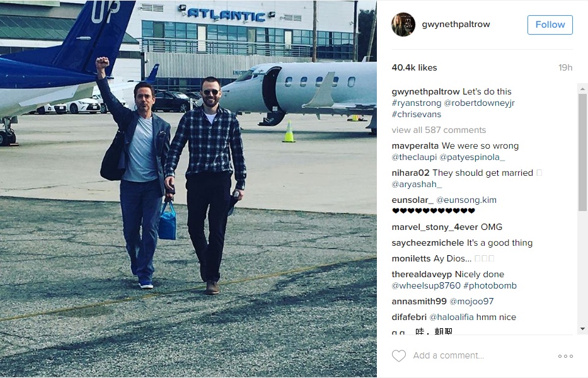
Task: Click the scrollbar up arrow
Action: pos(582,89)
